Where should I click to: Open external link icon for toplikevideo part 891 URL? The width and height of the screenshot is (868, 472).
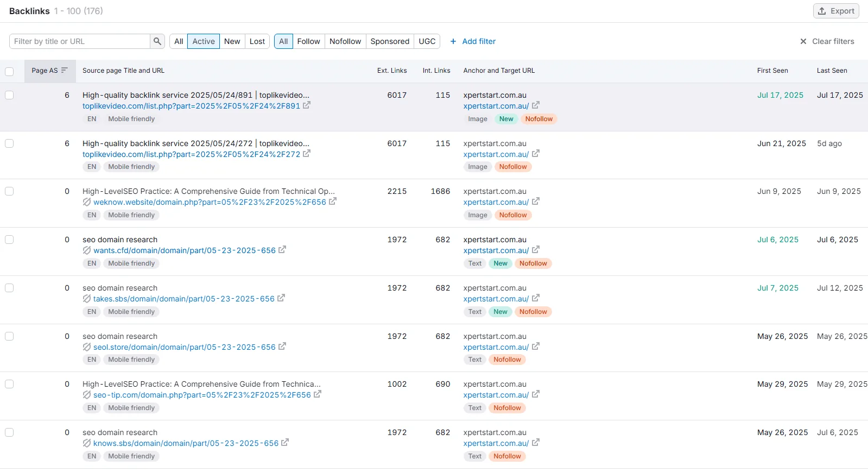(x=307, y=105)
